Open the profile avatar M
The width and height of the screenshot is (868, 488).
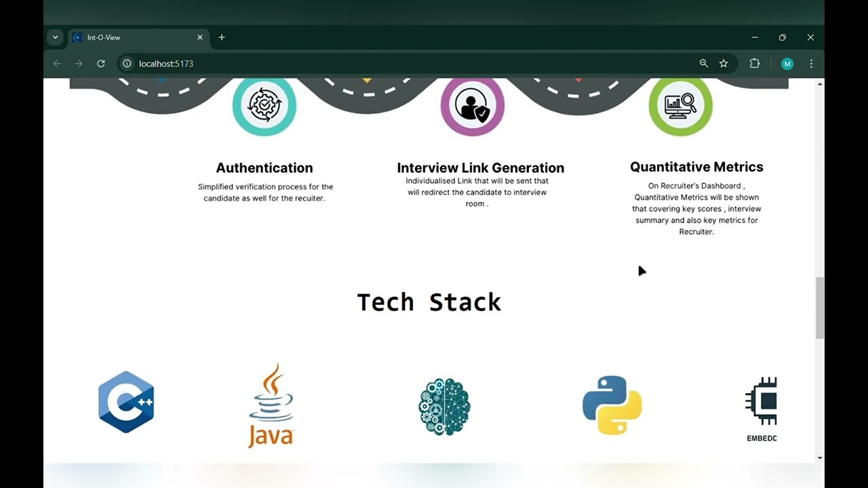coord(787,64)
